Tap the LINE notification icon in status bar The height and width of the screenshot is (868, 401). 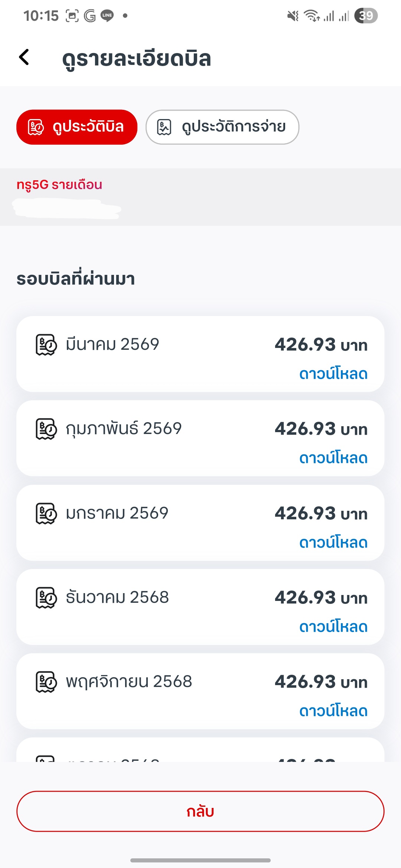[107, 16]
